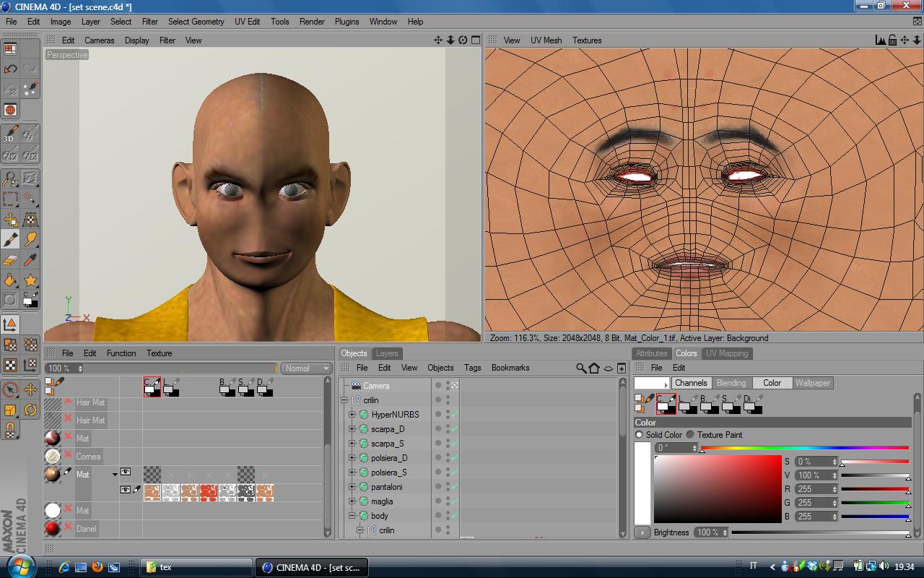924x578 pixels.
Task: Click the Wallpaper button in Colors panel
Action: click(x=812, y=383)
